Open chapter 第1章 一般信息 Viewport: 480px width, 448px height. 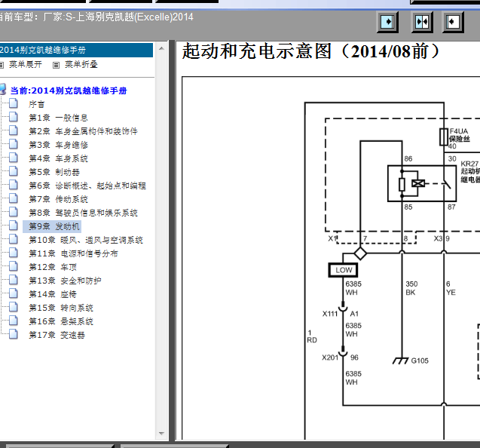58,118
